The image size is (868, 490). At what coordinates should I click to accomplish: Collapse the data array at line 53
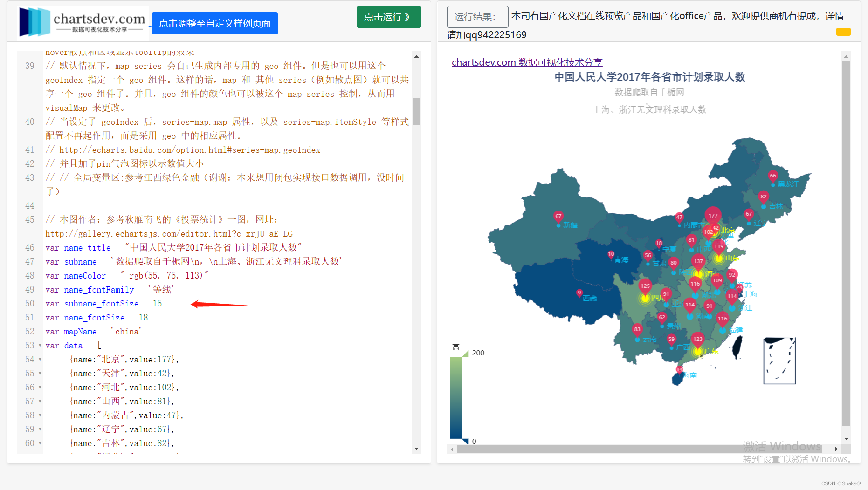coord(40,346)
